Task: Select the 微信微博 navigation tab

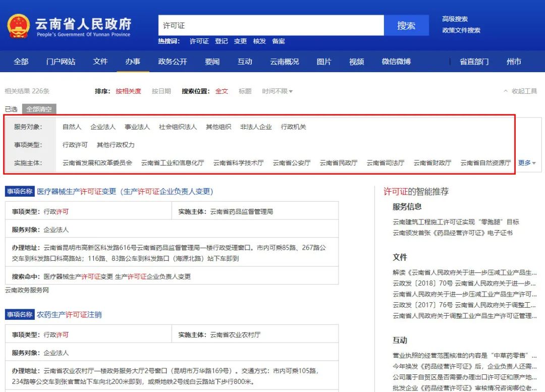Action: pyautogui.click(x=396, y=62)
